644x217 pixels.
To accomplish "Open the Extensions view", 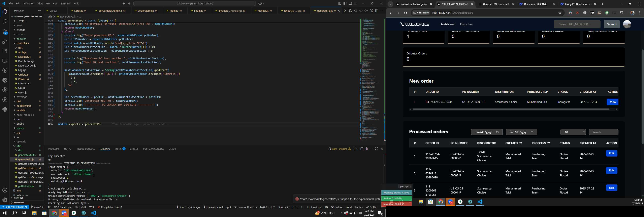I will (5, 51).
